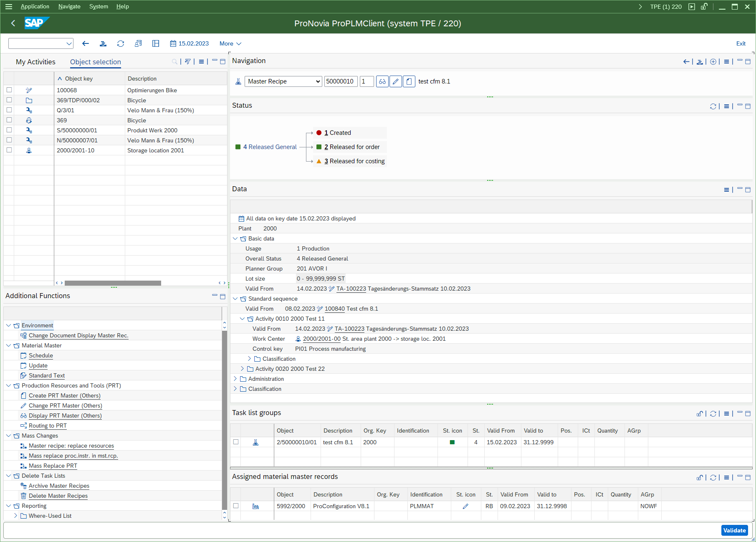Select the checkbox for task list 2/50000010/01
This screenshot has width=756, height=542.
coord(236,442)
